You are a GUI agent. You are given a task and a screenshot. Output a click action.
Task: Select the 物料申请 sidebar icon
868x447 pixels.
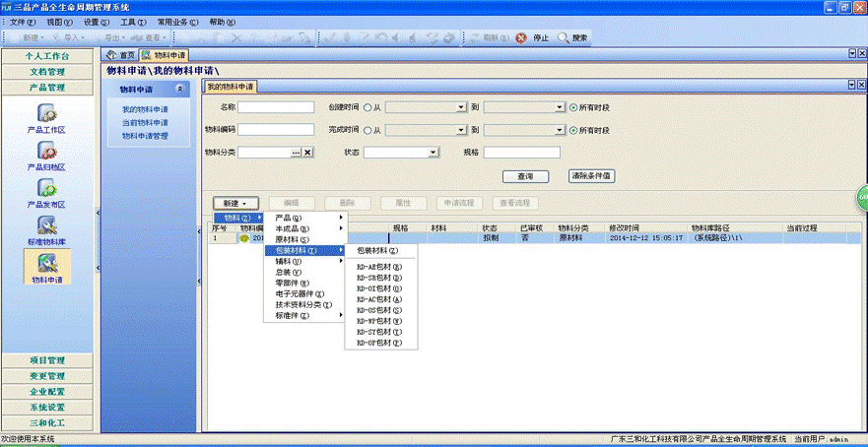[x=46, y=263]
